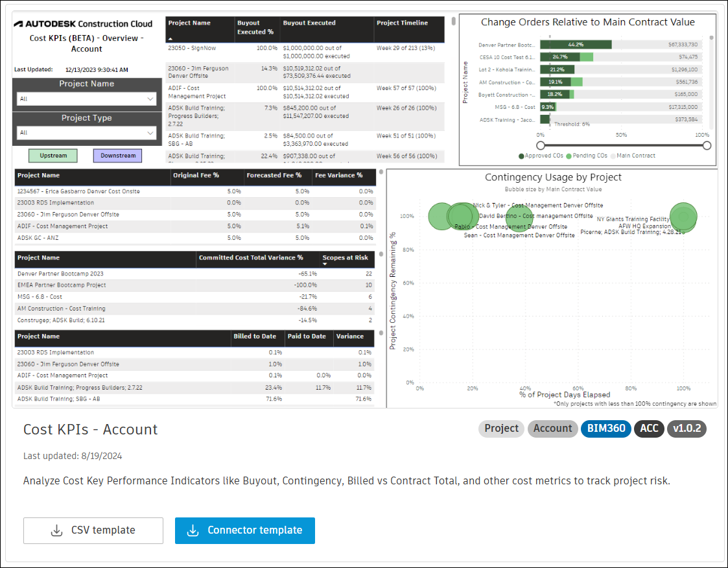Click the Cost KPIs - Account title
Viewport: 728px width, 568px height.
click(91, 430)
